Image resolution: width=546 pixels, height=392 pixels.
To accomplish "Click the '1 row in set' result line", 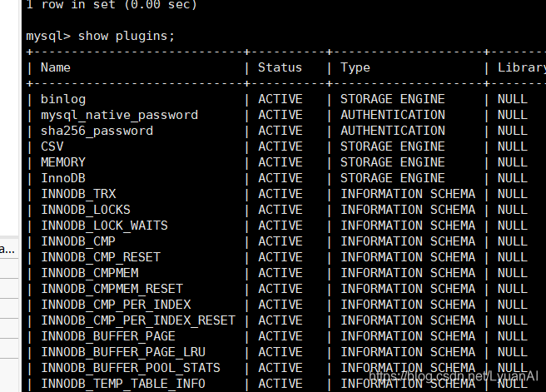I will pyautogui.click(x=112, y=5).
